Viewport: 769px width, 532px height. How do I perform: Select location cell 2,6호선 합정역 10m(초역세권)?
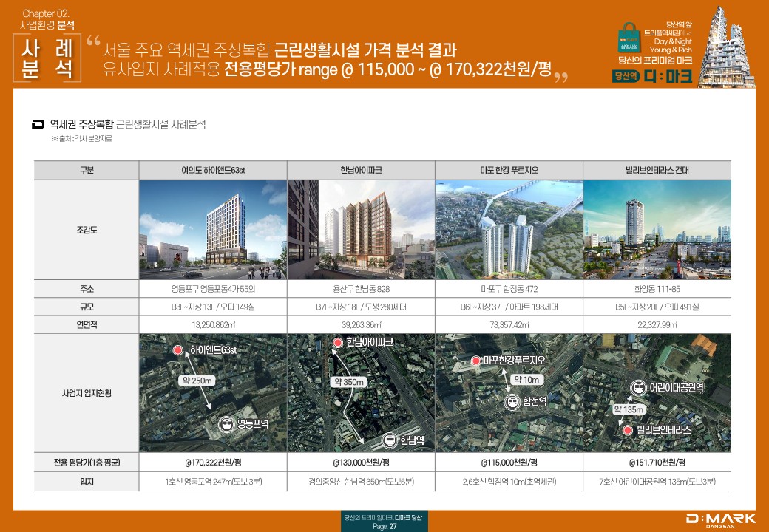click(509, 482)
